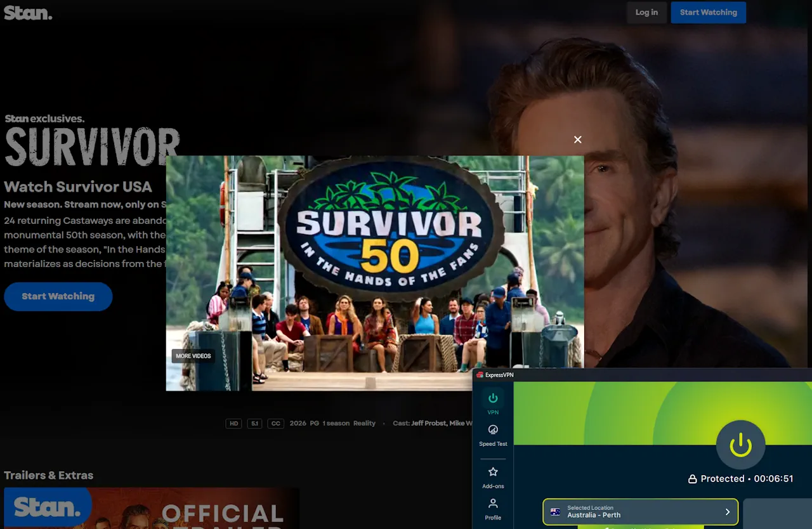812x529 pixels.
Task: Open the Official Trailer thumbnail
Action: (151, 508)
